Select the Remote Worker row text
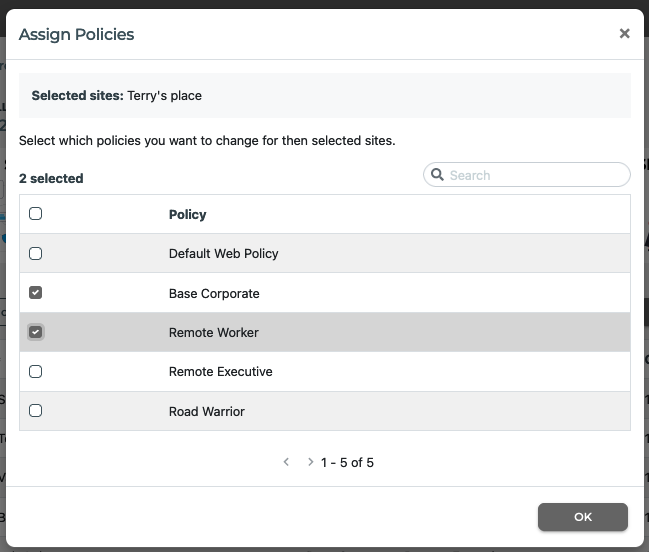 pyautogui.click(x=214, y=332)
